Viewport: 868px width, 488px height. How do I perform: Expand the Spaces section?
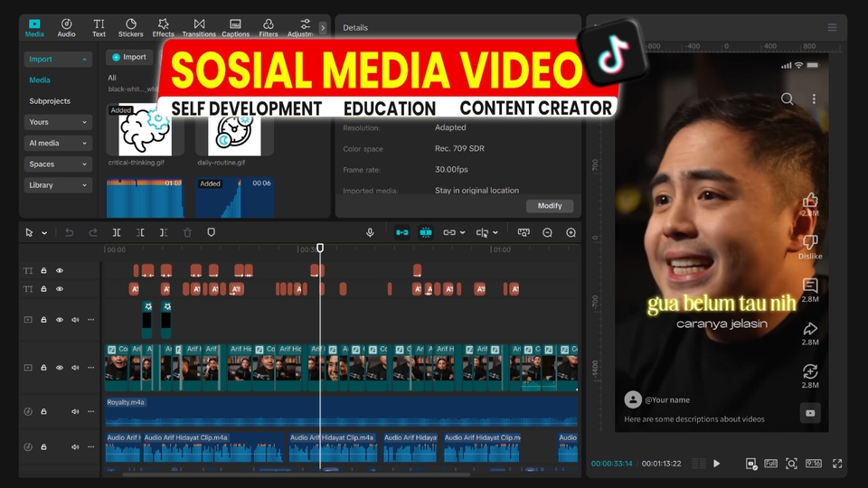click(58, 164)
